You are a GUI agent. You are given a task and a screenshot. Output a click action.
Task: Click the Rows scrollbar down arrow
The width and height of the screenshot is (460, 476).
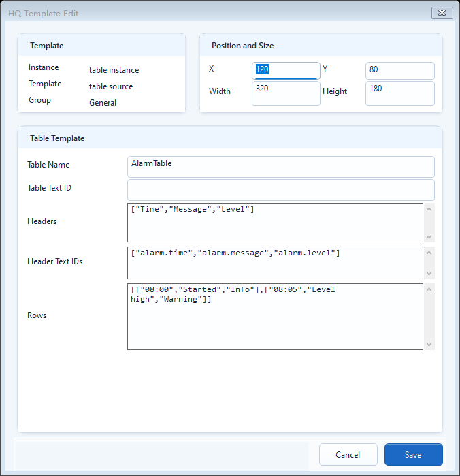click(x=429, y=345)
